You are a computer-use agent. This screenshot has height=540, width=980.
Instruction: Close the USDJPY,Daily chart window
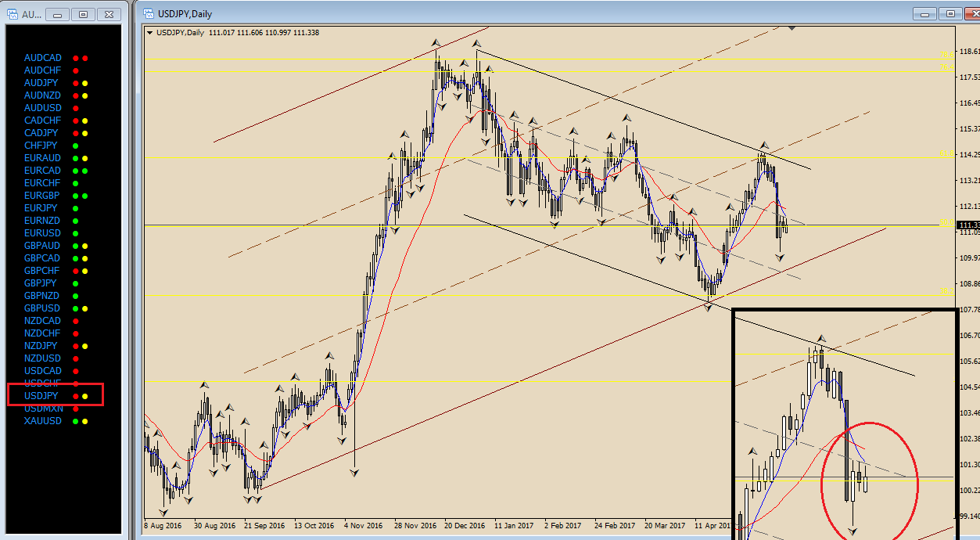coord(971,13)
